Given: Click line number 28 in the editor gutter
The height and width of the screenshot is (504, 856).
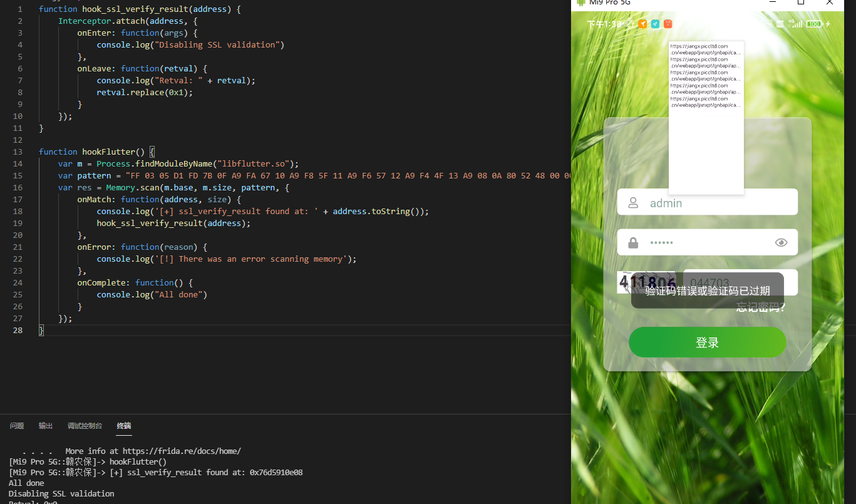Looking at the screenshot, I should coord(18,330).
